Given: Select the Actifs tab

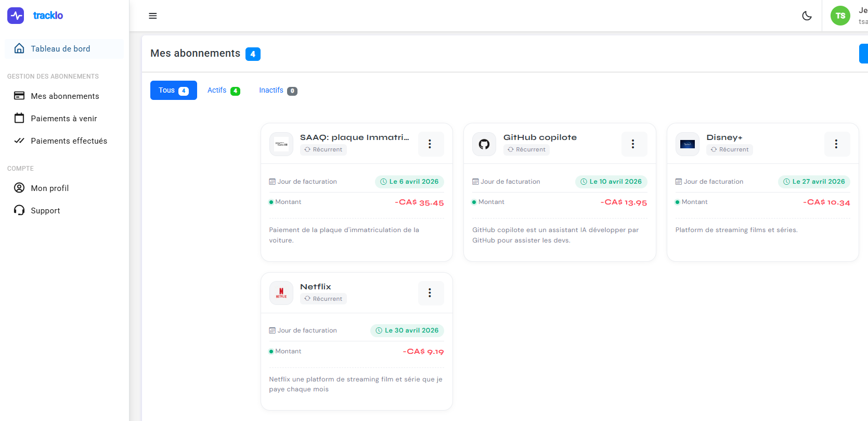Looking at the screenshot, I should 224,90.
